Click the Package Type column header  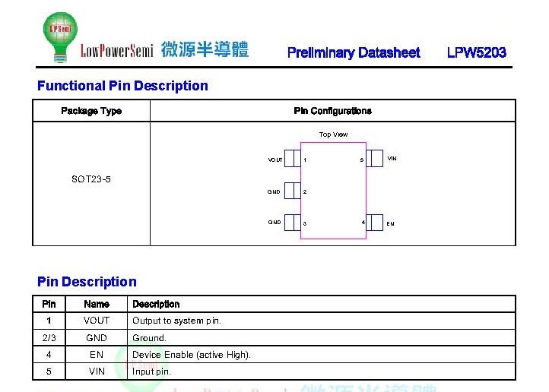(x=91, y=111)
